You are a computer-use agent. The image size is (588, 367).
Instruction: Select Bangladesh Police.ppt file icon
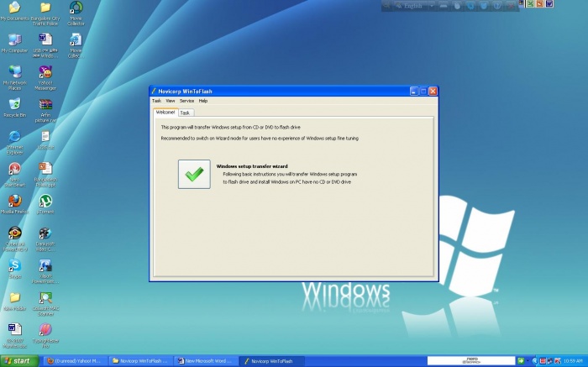pyautogui.click(x=45, y=175)
